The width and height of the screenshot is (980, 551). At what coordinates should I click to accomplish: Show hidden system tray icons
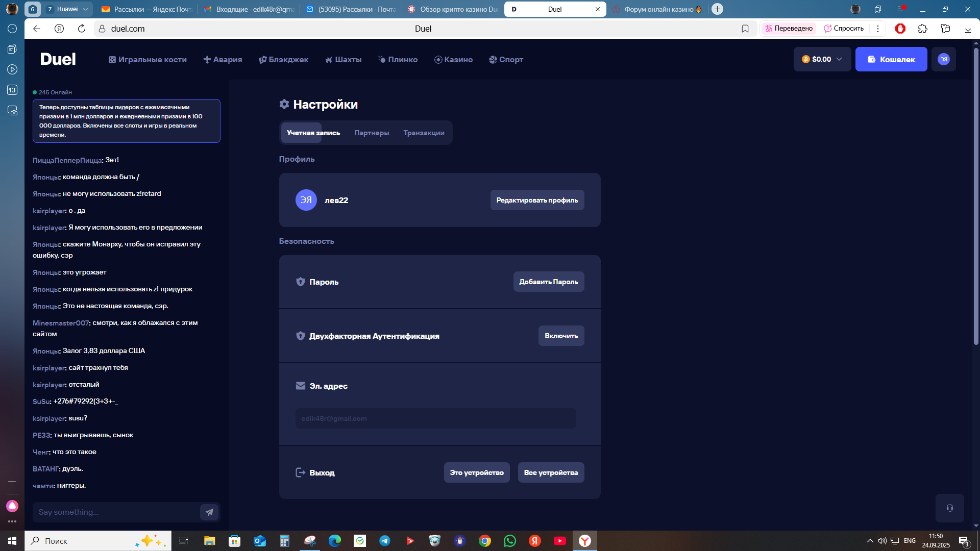click(x=870, y=541)
